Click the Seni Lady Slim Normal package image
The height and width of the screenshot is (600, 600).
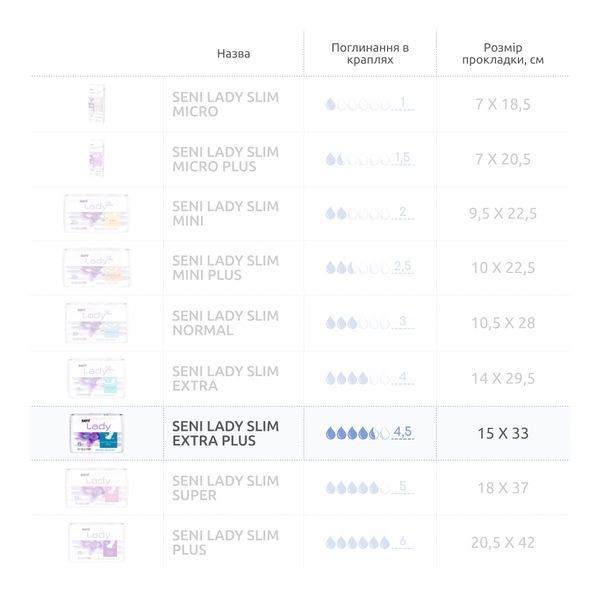(x=96, y=323)
